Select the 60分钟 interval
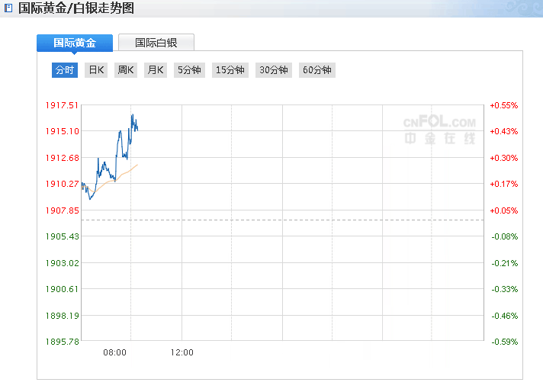 [x=317, y=70]
